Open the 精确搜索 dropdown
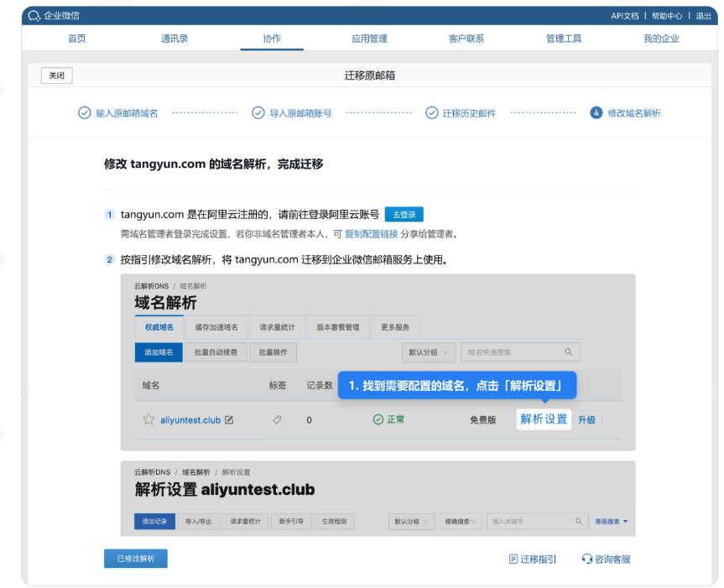This screenshot has height=588, width=724. coord(459,521)
